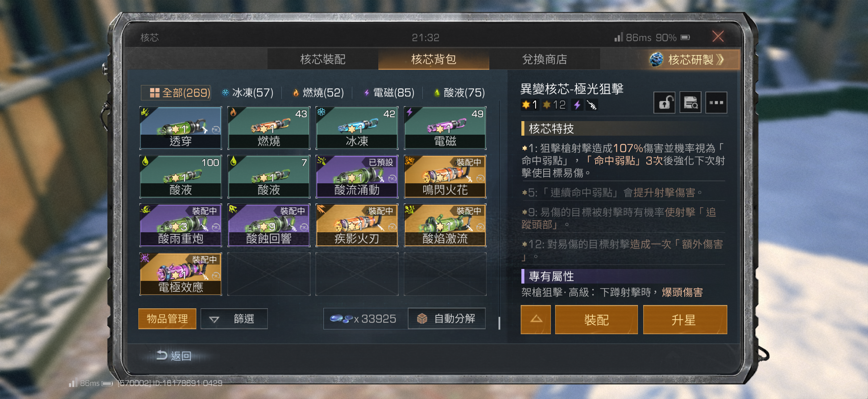Show 全部(269) cores
Screen dimensions: 868x399
(x=175, y=93)
